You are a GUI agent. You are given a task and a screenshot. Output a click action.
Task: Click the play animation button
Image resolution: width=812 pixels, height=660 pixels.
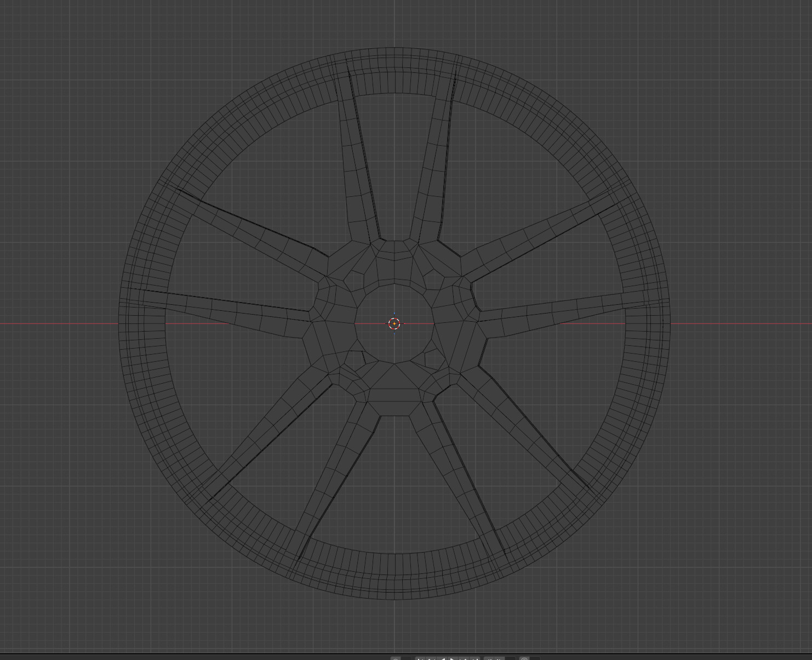(x=452, y=658)
